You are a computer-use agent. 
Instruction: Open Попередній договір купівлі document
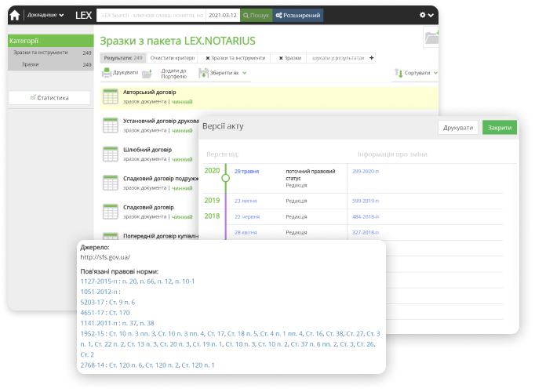coord(161,236)
